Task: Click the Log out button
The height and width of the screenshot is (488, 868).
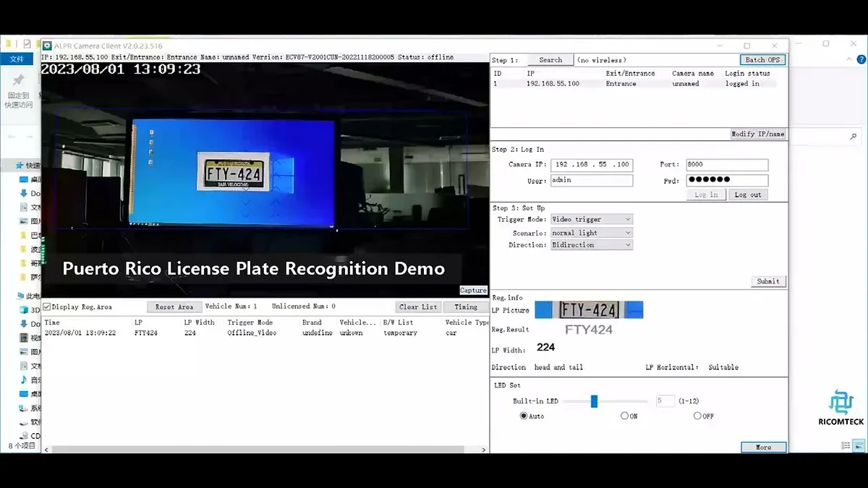Action: tap(748, 194)
